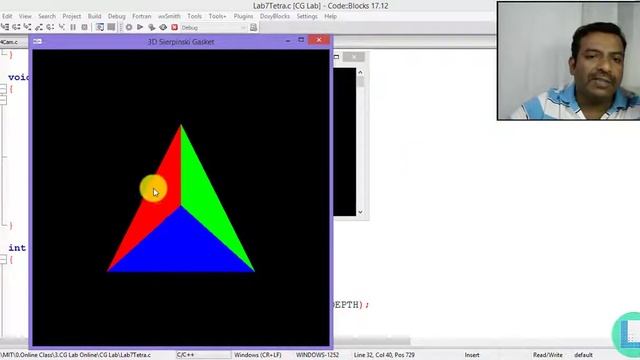The image size is (640, 360).
Task: Open the select target dialog icon
Action: 253,27
